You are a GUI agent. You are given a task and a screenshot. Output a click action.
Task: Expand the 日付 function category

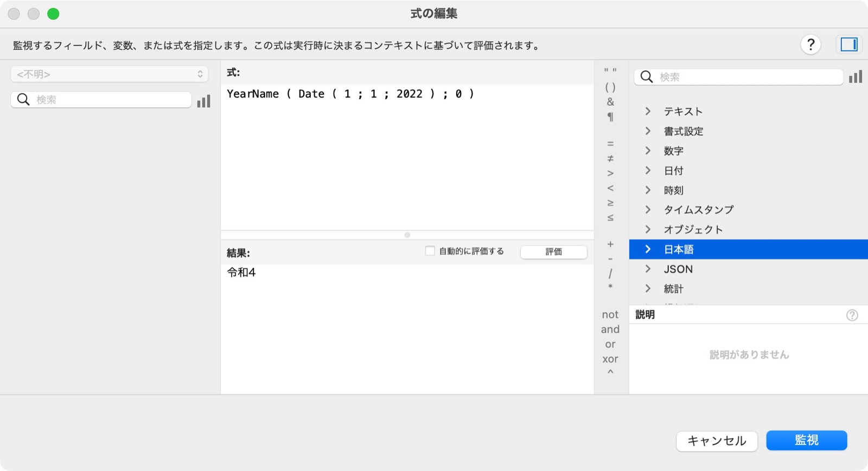tap(648, 170)
